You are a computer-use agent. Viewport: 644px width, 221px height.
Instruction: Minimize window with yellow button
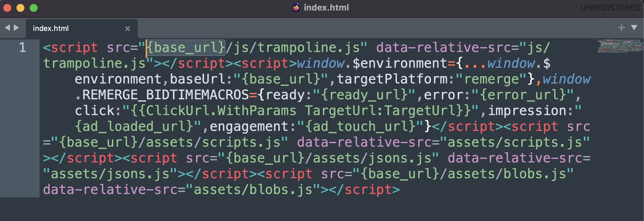pos(20,8)
